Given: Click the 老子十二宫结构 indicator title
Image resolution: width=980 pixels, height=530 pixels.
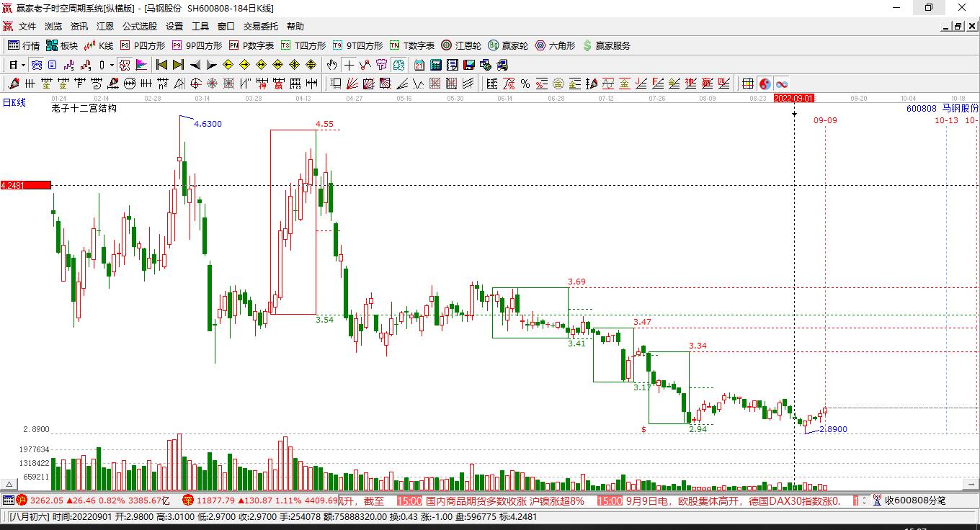Looking at the screenshot, I should (x=84, y=108).
